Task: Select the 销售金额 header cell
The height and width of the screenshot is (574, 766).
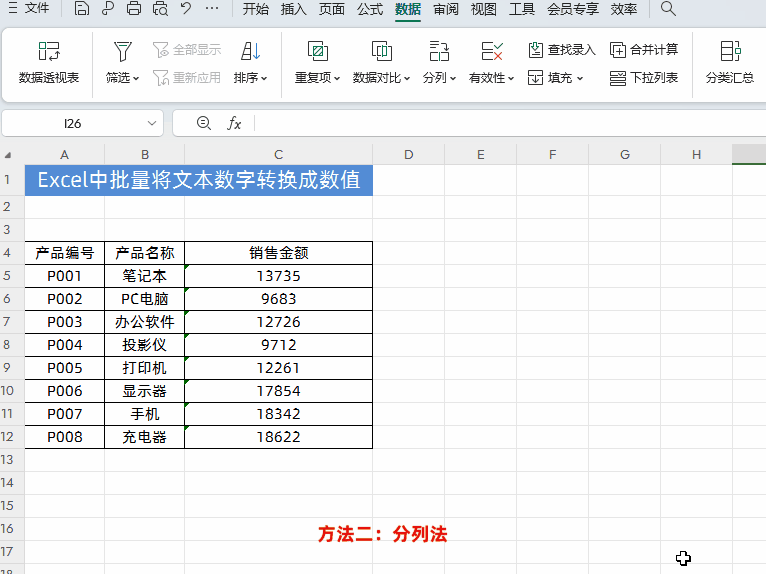Action: pyautogui.click(x=278, y=253)
